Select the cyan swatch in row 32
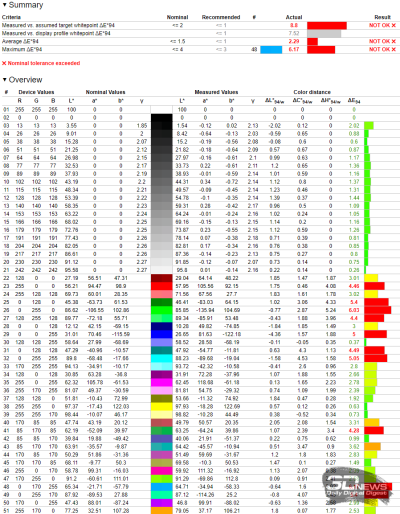The width and height of the screenshot is (400, 514). pos(162,358)
